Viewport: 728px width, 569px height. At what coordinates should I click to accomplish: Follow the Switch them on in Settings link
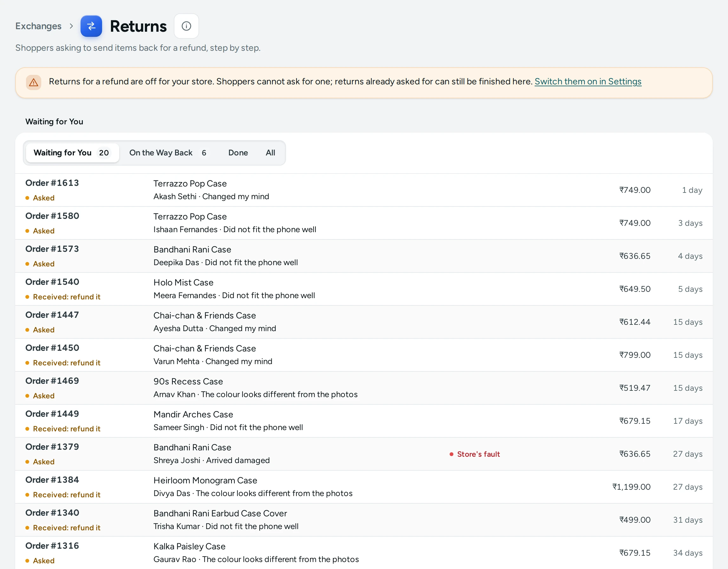point(588,82)
